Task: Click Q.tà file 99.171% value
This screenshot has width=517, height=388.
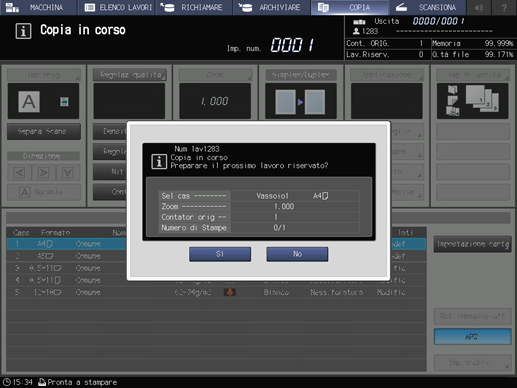Action: pos(499,54)
